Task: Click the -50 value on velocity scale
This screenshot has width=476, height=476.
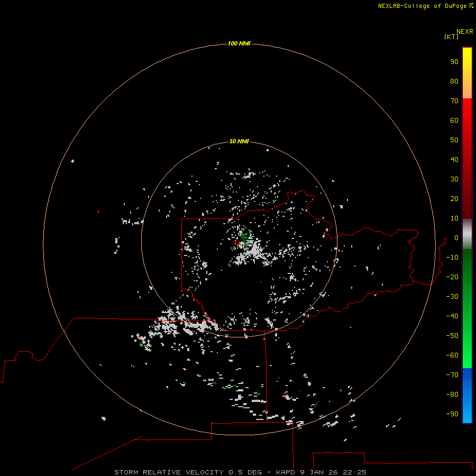Action: click(x=452, y=336)
